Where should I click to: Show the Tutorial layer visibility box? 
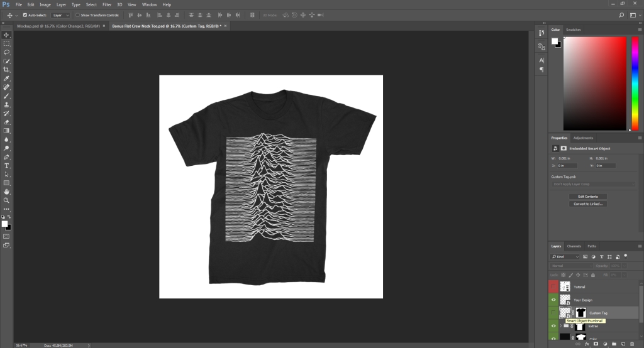(x=553, y=286)
